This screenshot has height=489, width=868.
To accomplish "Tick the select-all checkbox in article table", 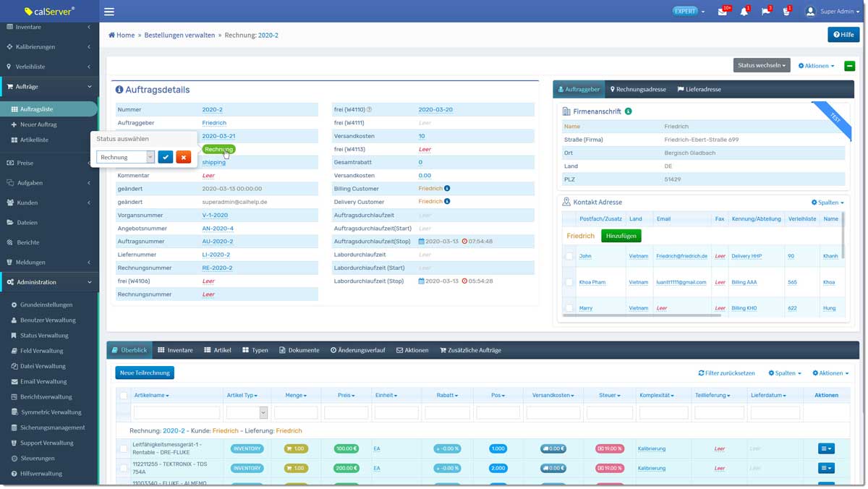I will (124, 396).
